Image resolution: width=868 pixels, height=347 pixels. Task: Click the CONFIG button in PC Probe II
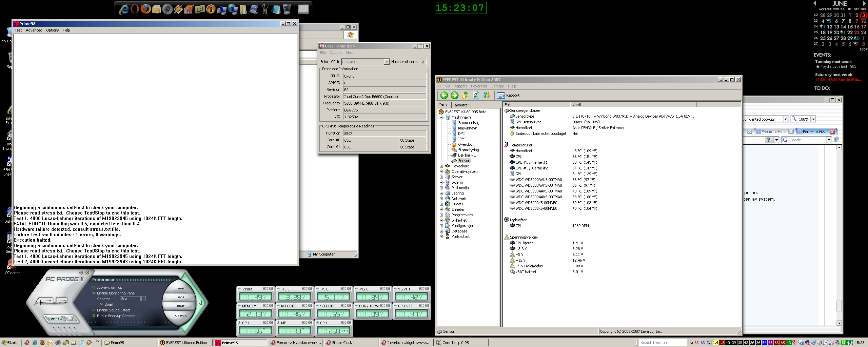(x=55, y=319)
